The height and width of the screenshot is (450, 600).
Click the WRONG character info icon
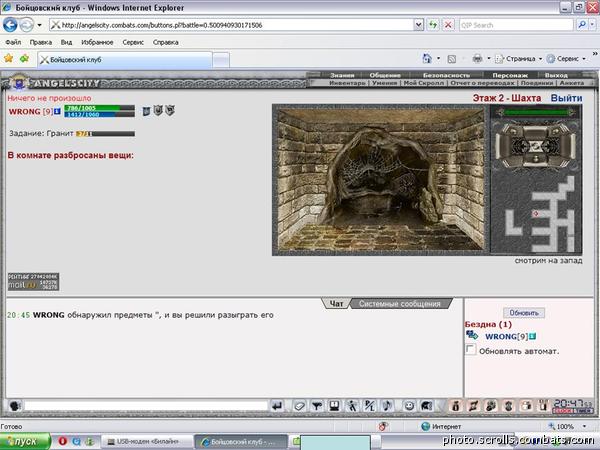[57, 112]
